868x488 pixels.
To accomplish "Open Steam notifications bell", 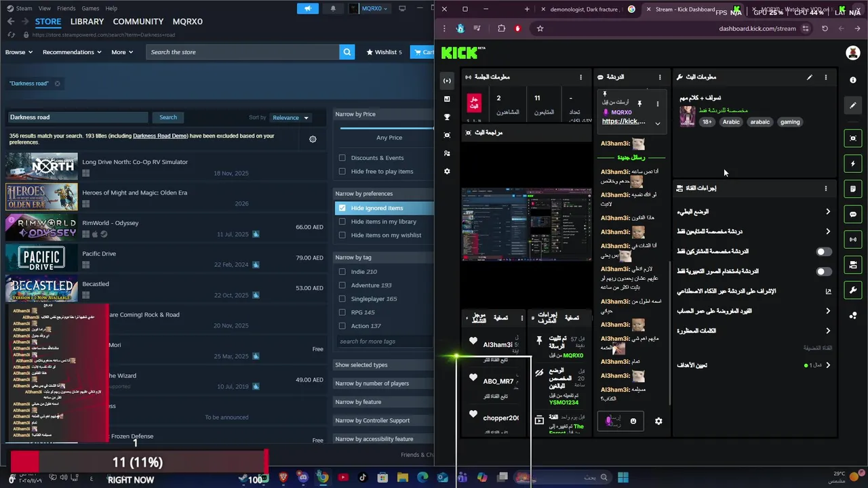I will point(332,8).
